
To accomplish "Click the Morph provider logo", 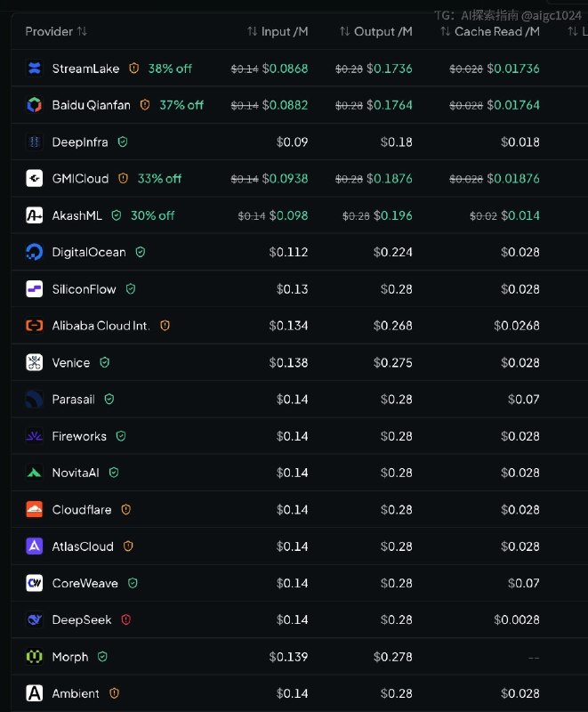I will [x=35, y=657].
